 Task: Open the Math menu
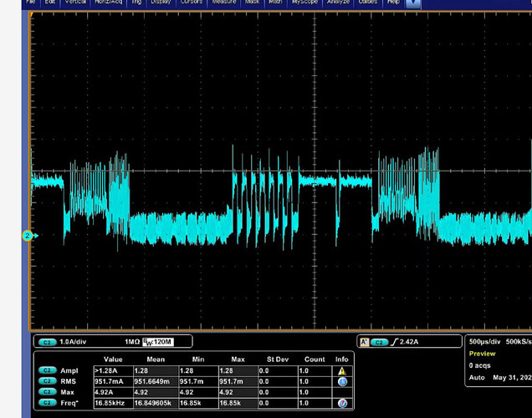point(275,2)
